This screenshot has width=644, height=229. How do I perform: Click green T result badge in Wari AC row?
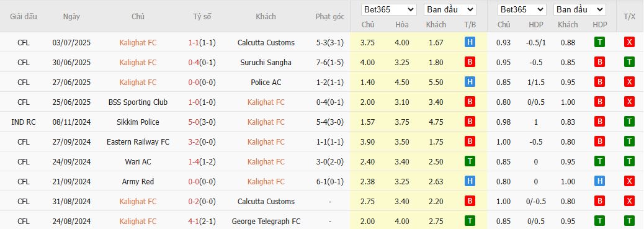click(x=470, y=161)
